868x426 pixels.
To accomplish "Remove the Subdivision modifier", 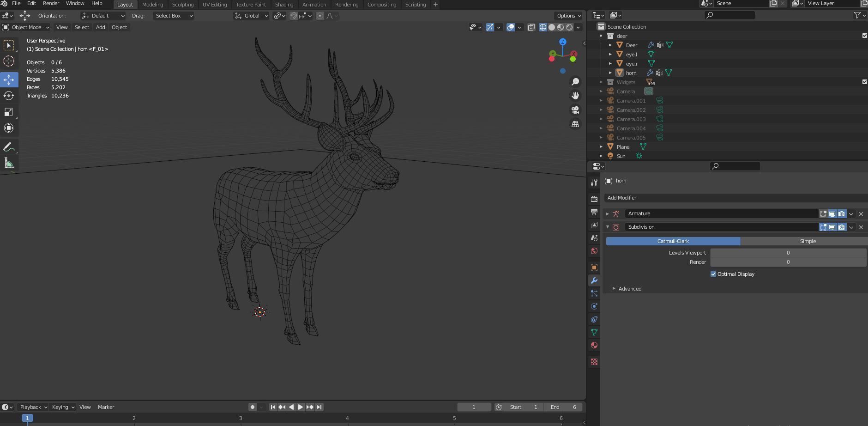I will pos(861,227).
